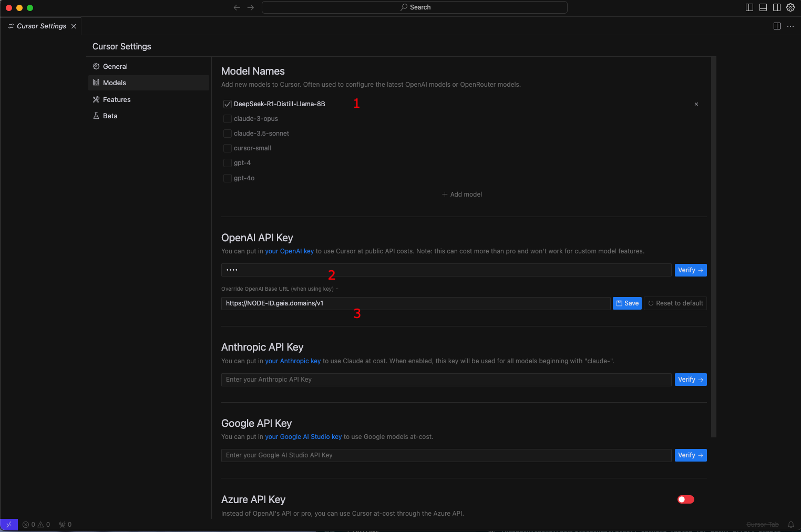Verify the Anthropic API key
The height and width of the screenshot is (532, 801).
tap(691, 380)
